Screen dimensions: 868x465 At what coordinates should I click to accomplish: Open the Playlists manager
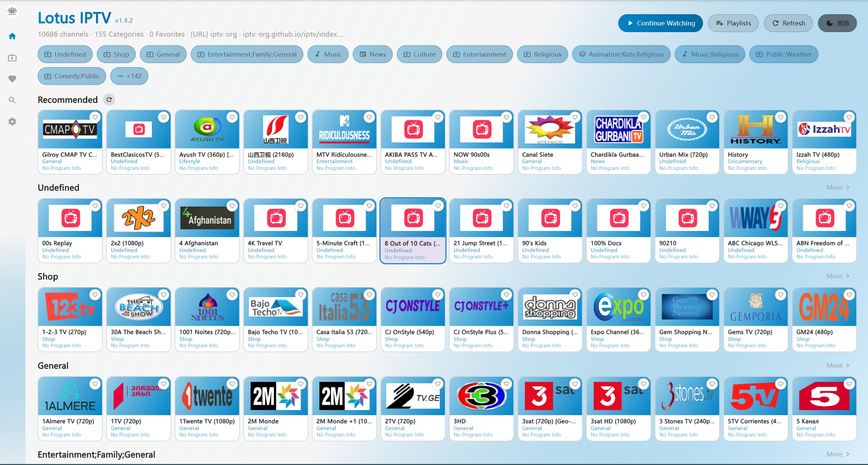click(x=733, y=23)
